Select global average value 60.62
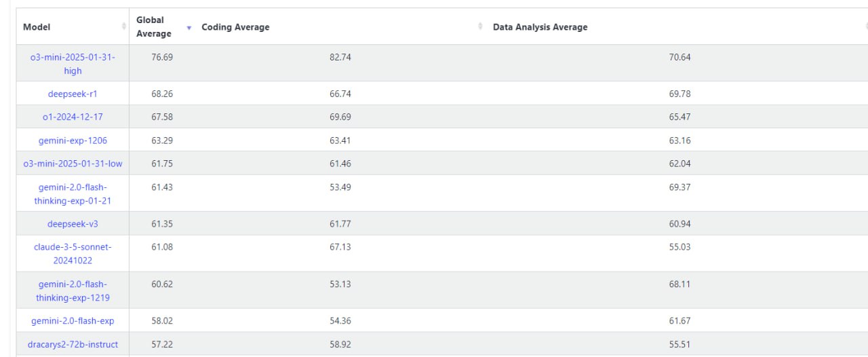This screenshot has width=868, height=357. (162, 284)
